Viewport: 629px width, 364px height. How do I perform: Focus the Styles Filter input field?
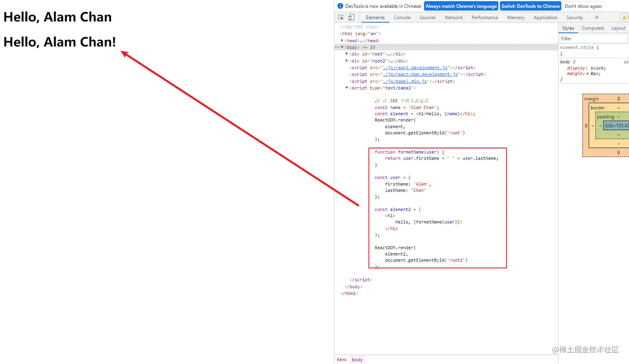click(x=592, y=39)
